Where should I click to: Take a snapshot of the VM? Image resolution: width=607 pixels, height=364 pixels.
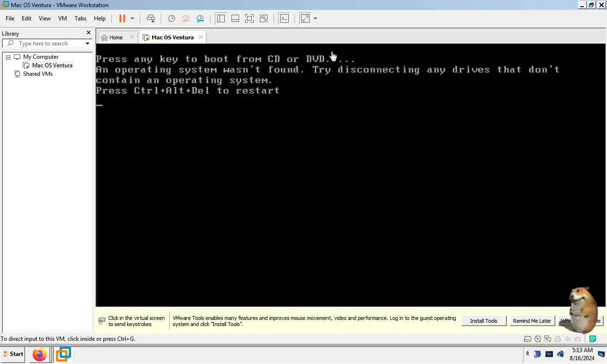[171, 18]
